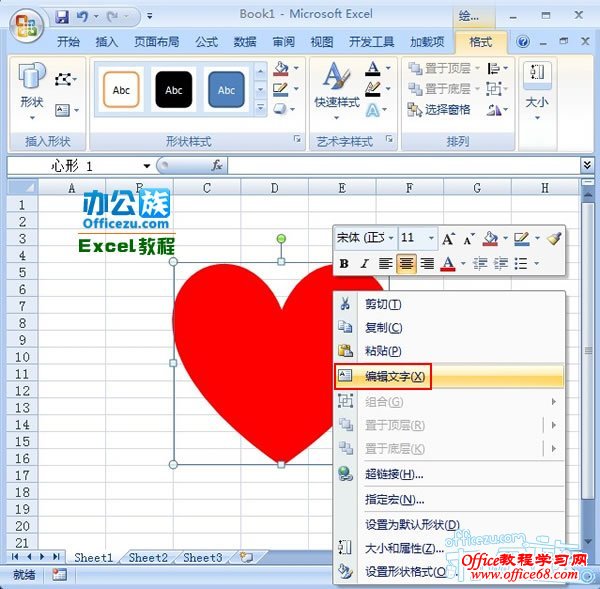Click the ribbon Text Effects glowing A
Image resolution: width=600 pixels, height=589 pixels.
coord(372,110)
